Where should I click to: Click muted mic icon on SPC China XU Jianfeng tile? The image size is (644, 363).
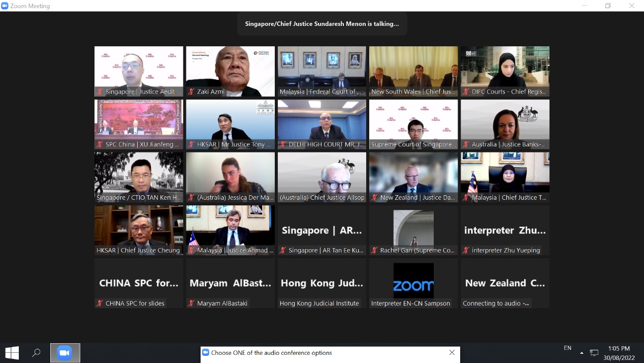(100, 145)
